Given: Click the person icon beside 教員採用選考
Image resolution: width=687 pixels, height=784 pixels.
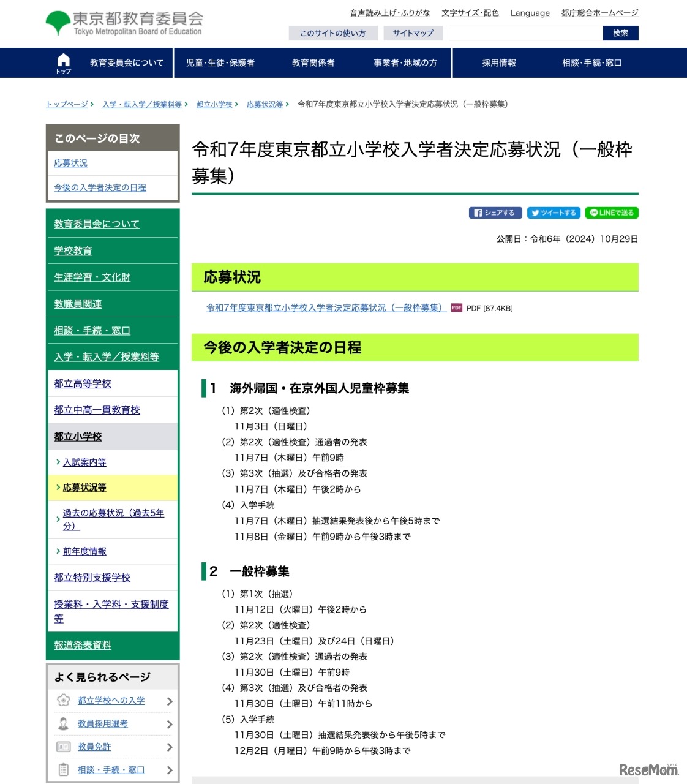Looking at the screenshot, I should click(x=63, y=723).
